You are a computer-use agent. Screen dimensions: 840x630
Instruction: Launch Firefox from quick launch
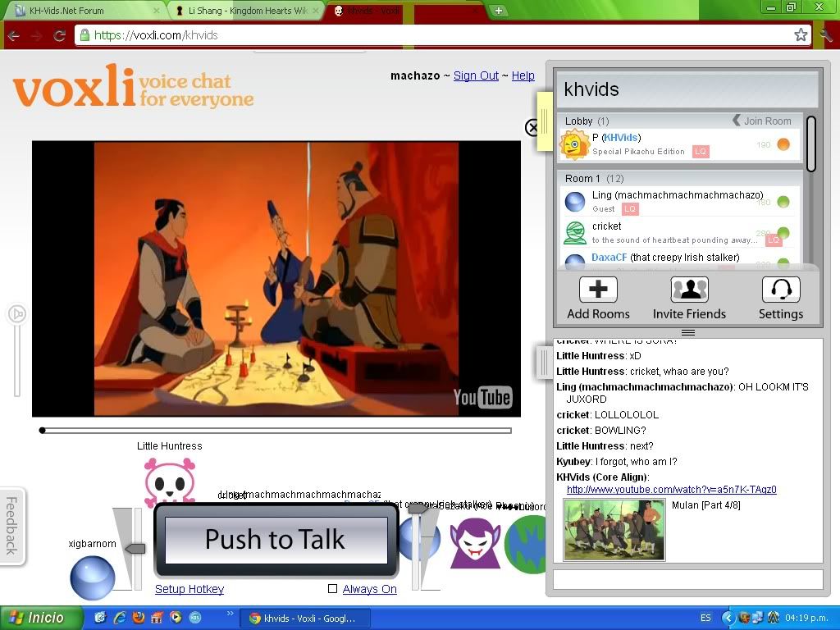138,618
